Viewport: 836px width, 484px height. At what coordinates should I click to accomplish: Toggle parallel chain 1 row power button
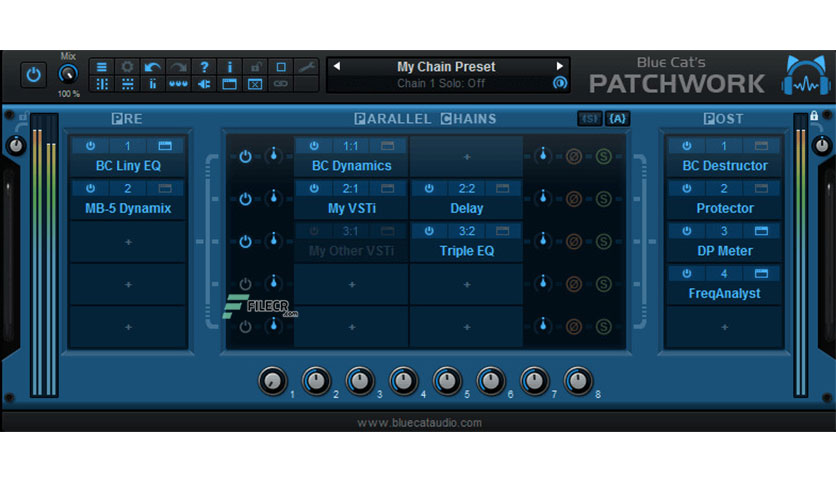[x=245, y=156]
